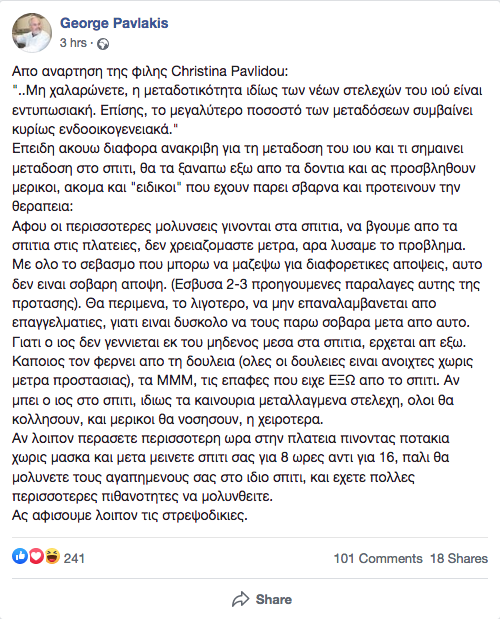Click the Share arrow icon

point(240,599)
